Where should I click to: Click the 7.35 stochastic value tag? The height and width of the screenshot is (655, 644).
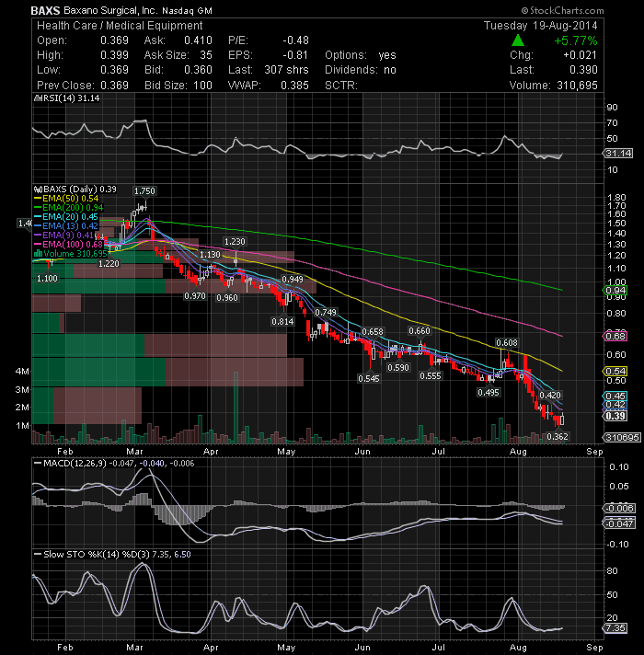coord(615,627)
